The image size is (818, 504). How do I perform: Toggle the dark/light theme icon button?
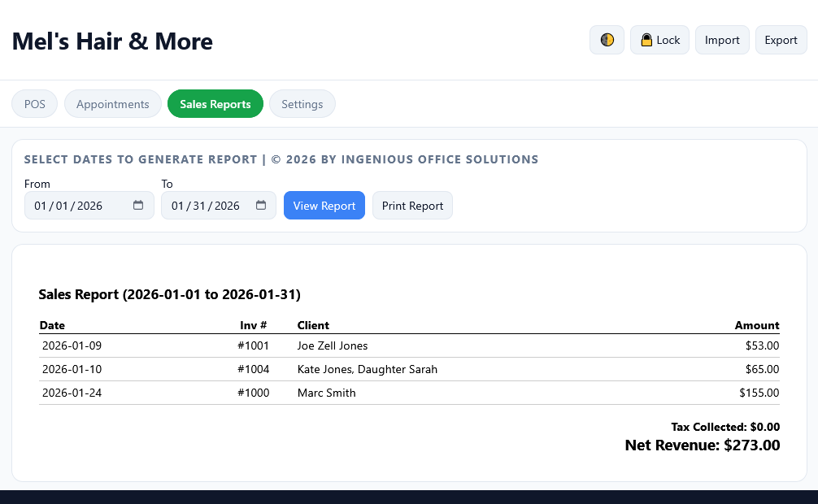coord(607,40)
